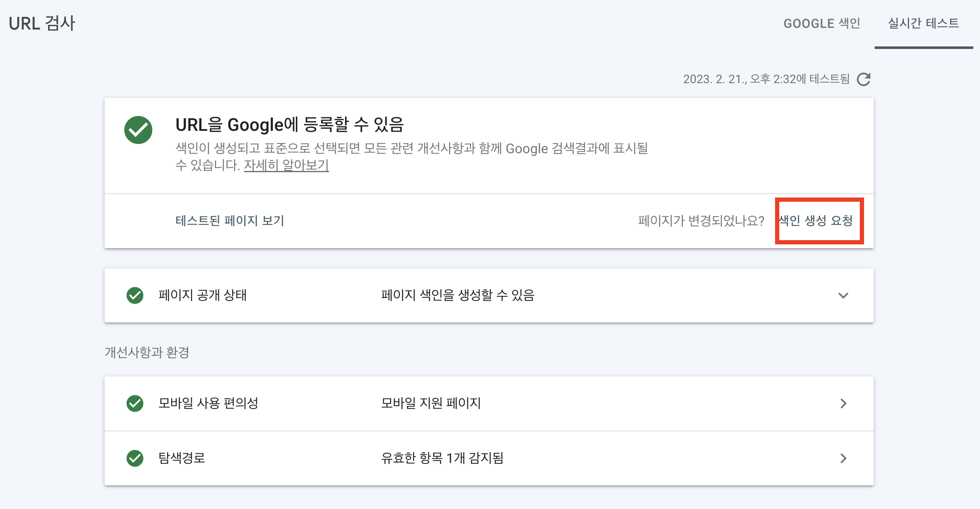980x509 pixels.
Task: Click the 탐색경로 row label
Action: point(182,458)
